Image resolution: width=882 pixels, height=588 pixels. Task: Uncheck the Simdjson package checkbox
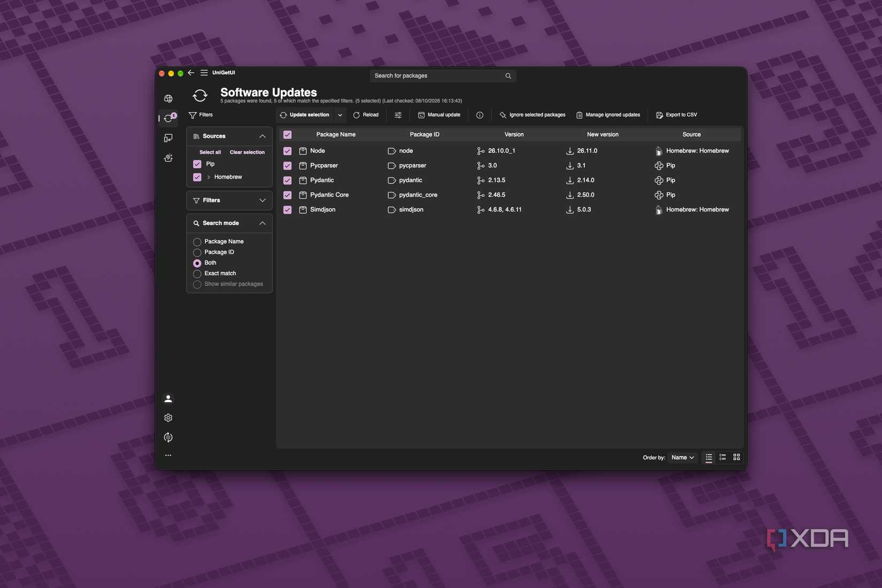[x=288, y=210]
